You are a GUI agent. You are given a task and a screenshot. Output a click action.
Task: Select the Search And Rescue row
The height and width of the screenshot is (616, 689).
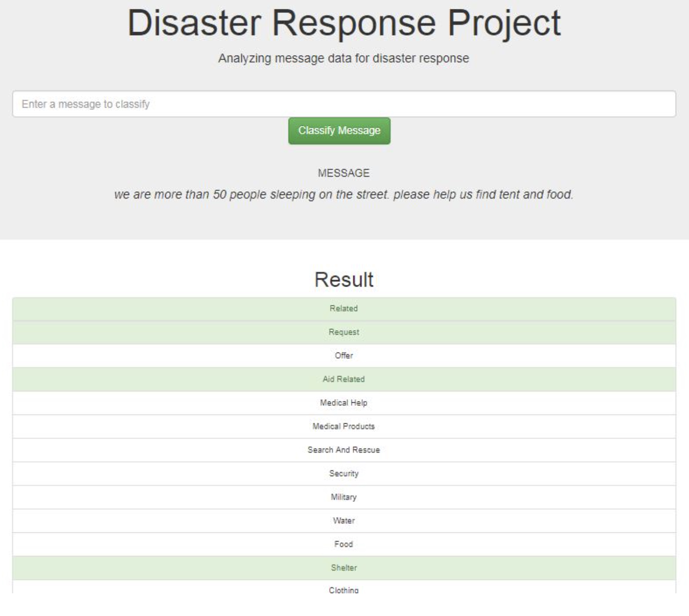344,450
